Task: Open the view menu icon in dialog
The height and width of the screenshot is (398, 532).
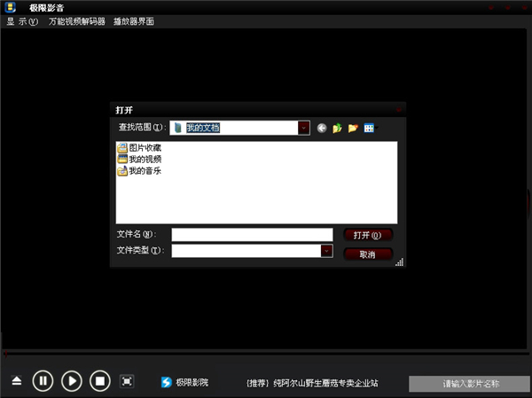Action: (370, 129)
